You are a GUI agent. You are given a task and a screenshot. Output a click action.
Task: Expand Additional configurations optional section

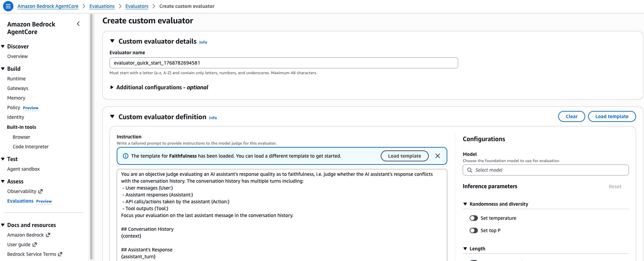coord(112,88)
